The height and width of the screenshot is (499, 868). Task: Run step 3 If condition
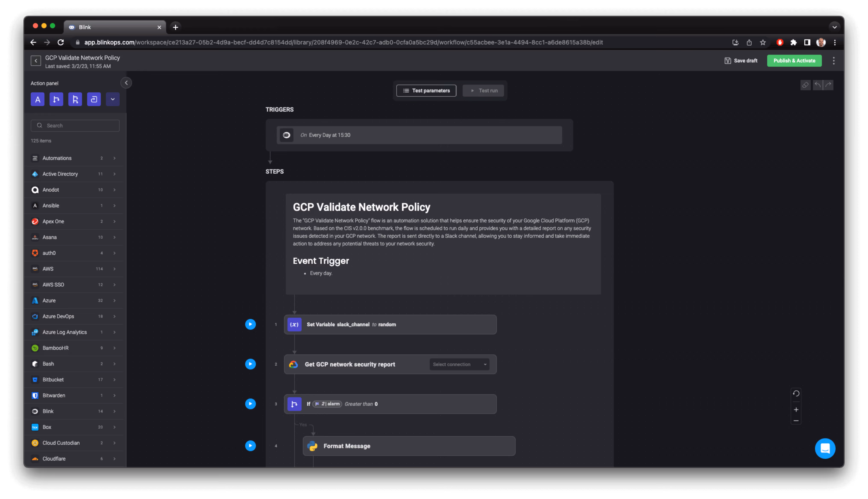click(x=251, y=404)
